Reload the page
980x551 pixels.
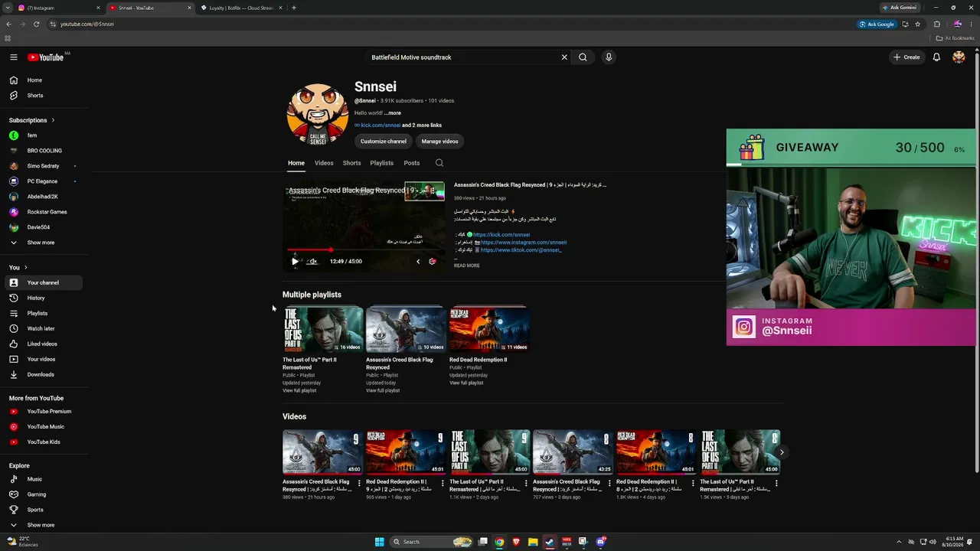point(36,24)
